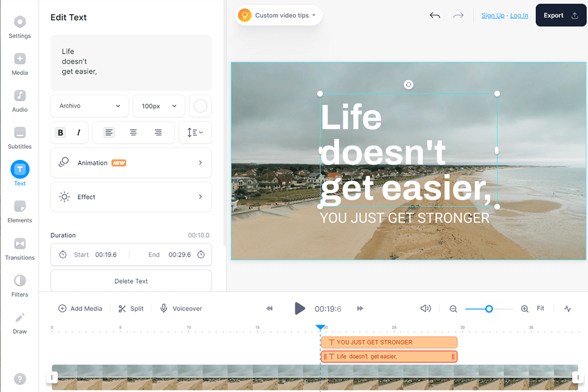Click the blue playhead marker
The image size is (588, 392).
tap(320, 327)
